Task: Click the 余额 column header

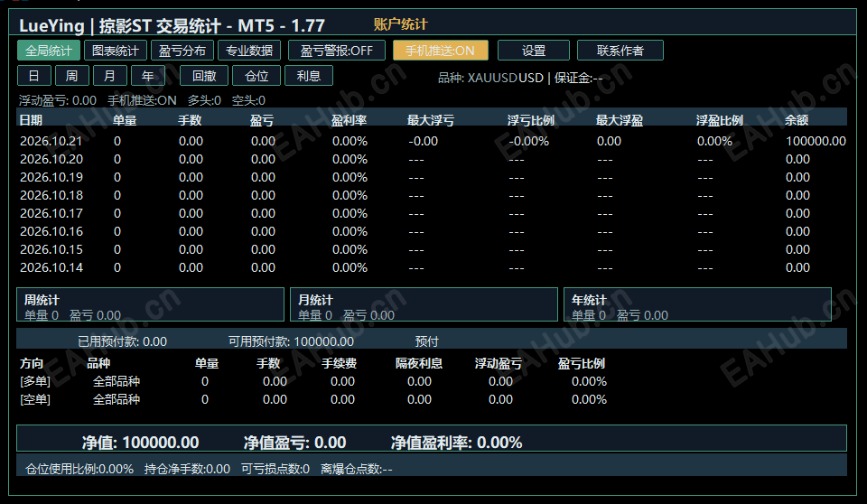Action: pos(797,120)
